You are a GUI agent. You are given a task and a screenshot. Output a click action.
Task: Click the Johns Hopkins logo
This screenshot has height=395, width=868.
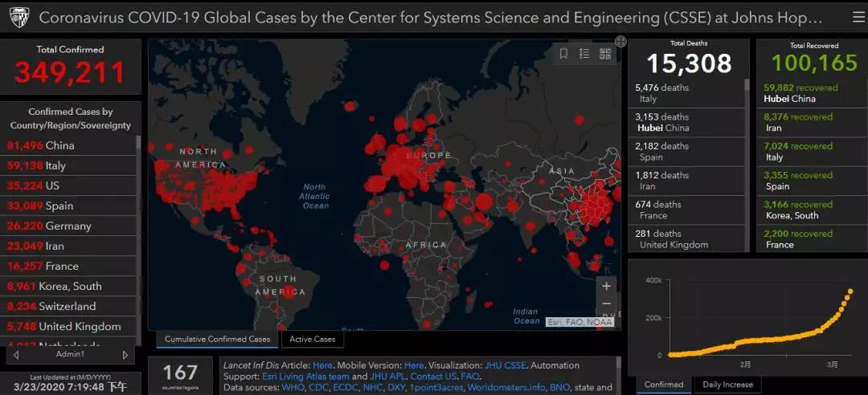[18, 17]
